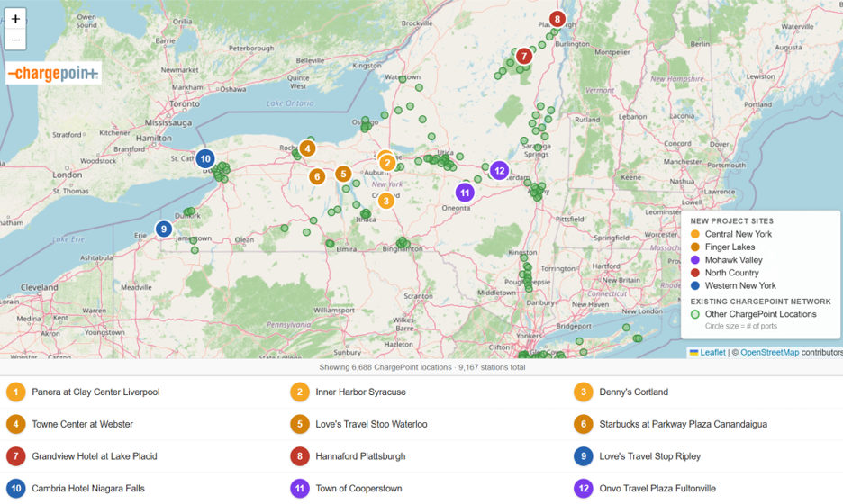
Task: Click number 9 badge beside Love's Ripley
Action: (x=584, y=456)
